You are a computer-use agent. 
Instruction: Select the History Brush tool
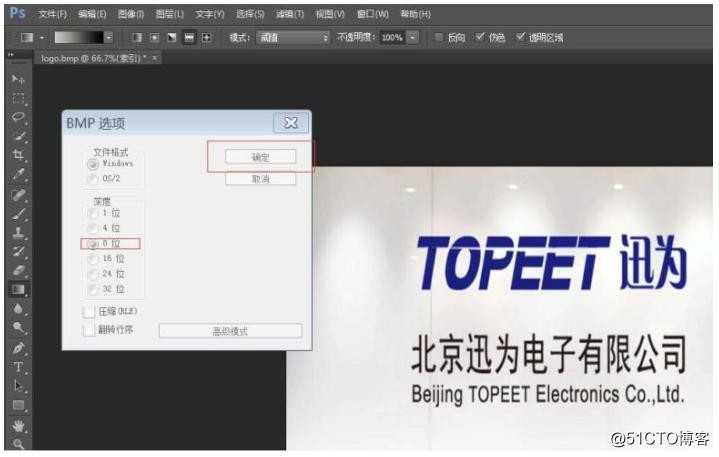pyautogui.click(x=18, y=252)
